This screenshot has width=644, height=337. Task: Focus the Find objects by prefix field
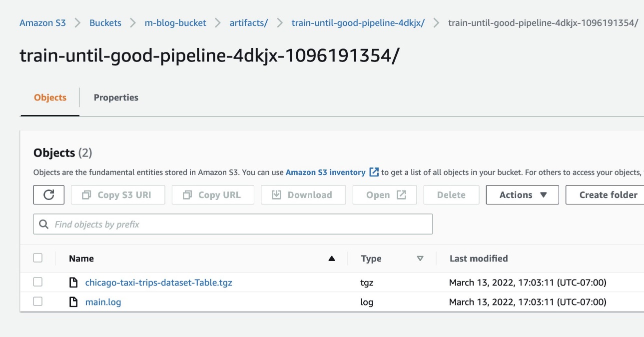coord(233,224)
